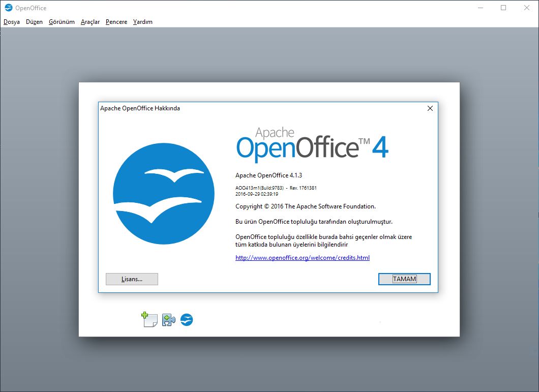Confirm with the TAMAM button
This screenshot has width=539, height=392.
click(404, 279)
